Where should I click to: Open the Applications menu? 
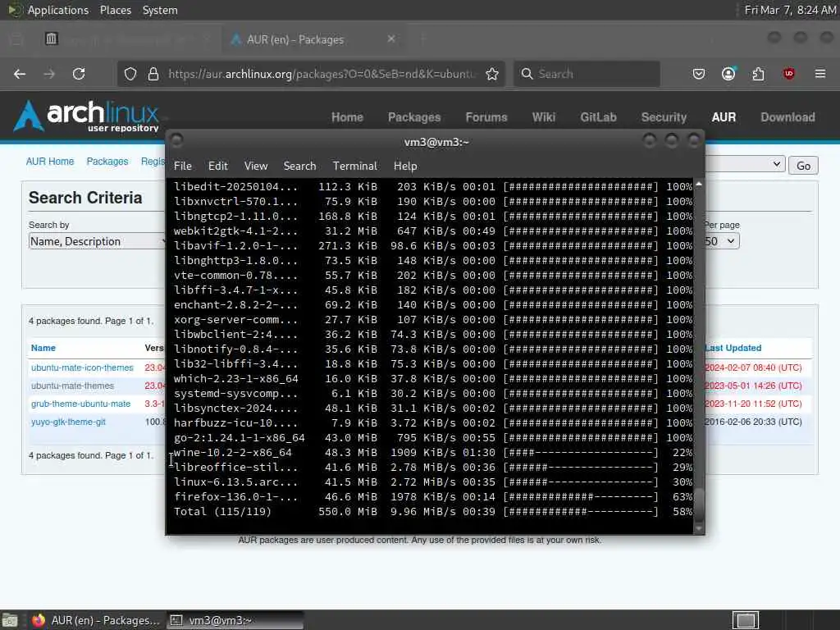tap(58, 10)
